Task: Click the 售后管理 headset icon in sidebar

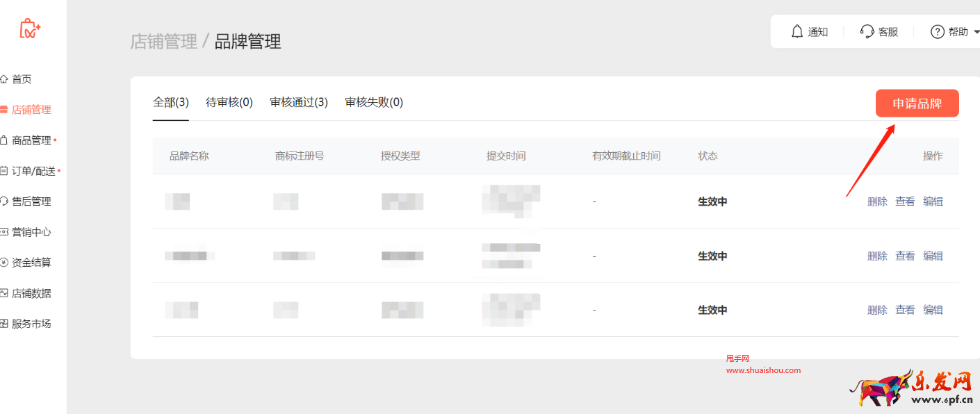Action: (4, 201)
